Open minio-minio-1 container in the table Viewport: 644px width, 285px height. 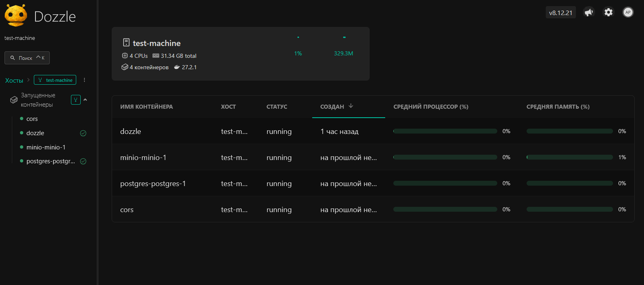(143, 157)
